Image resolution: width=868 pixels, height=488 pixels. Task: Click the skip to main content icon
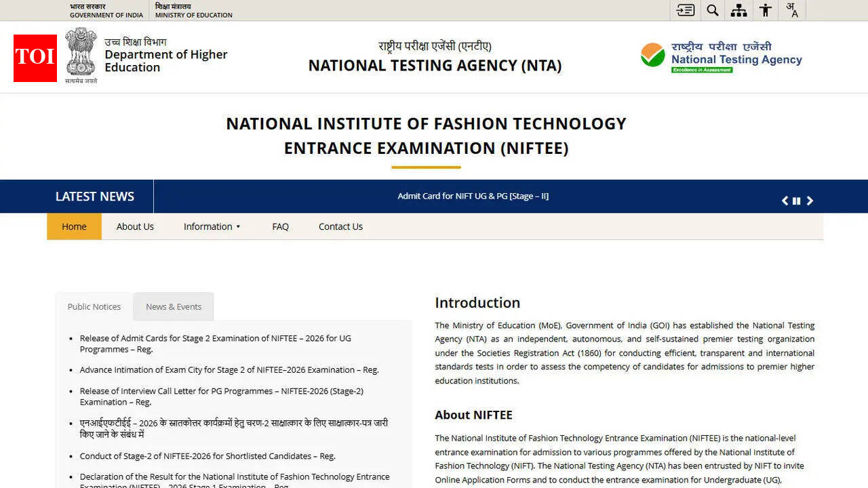686,10
